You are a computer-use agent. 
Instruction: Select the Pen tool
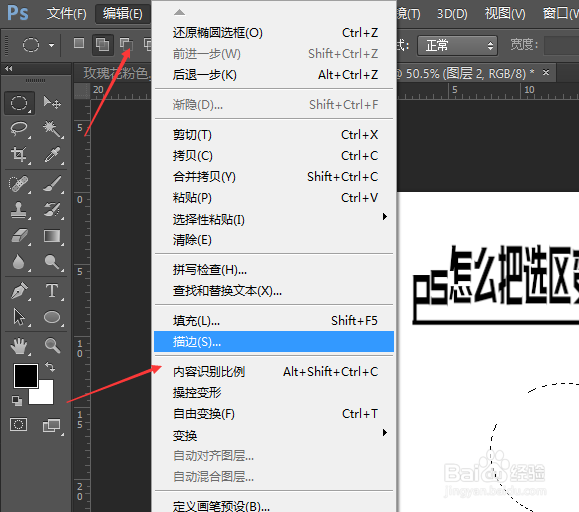click(19, 291)
